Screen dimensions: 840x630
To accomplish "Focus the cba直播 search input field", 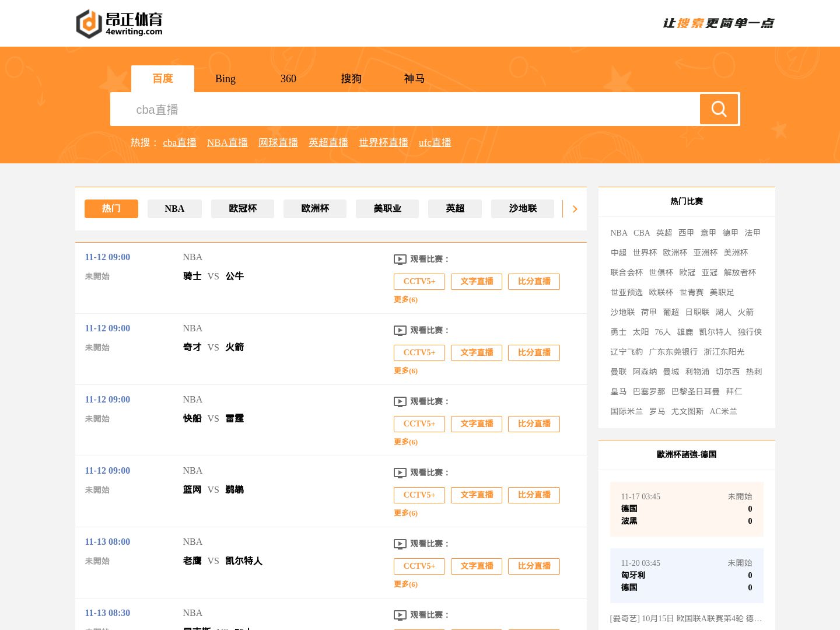I will 405,109.
